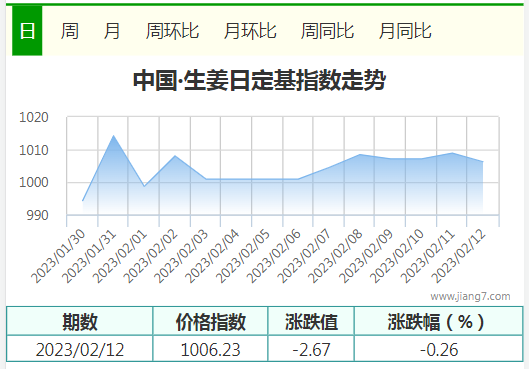Open the 周环比 tab
Screen dimensions: 529x369
(x=172, y=31)
